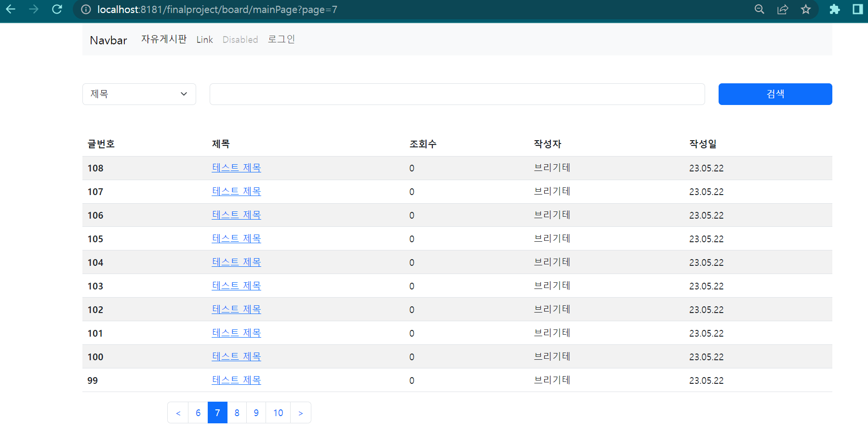Open the 자유게시판 menu item

[164, 39]
